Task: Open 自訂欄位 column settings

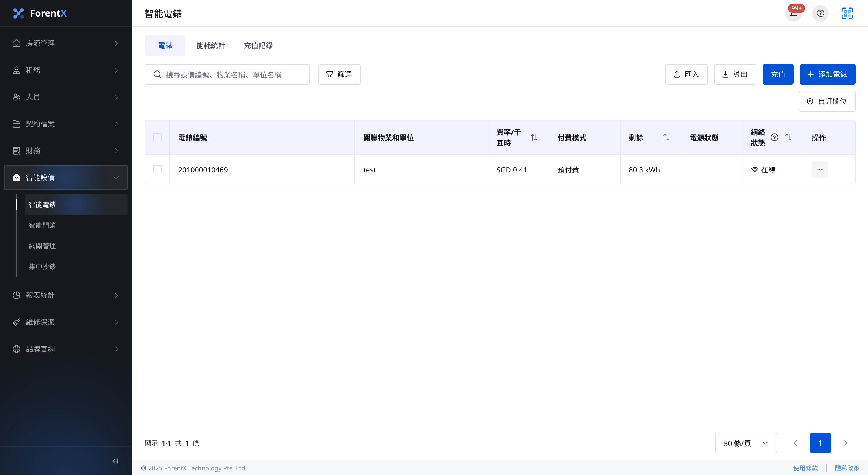Action: 827,101
